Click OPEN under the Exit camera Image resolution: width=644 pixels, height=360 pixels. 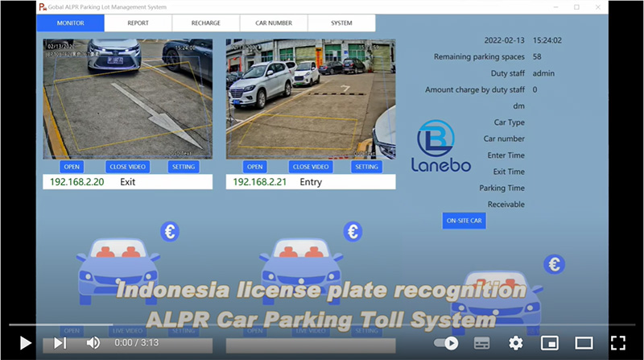(72, 167)
